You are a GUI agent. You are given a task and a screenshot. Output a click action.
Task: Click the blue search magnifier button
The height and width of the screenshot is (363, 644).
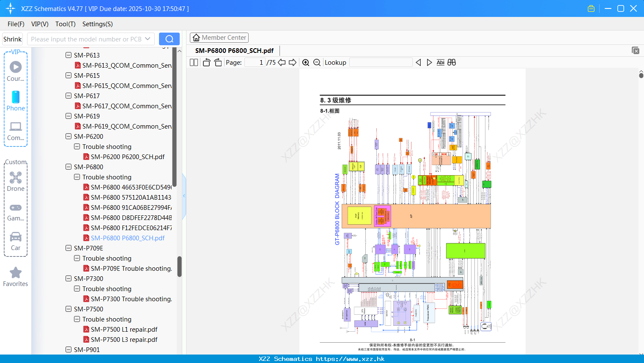pos(169,39)
